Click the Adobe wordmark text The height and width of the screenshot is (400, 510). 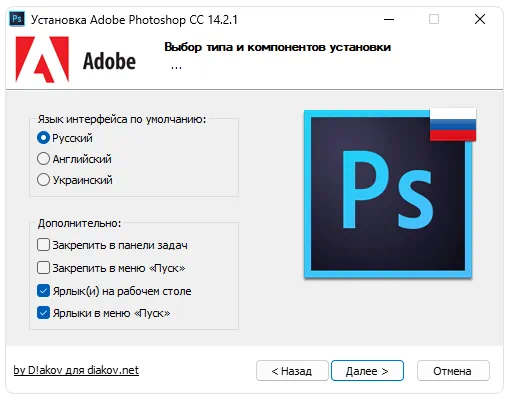coord(109,61)
